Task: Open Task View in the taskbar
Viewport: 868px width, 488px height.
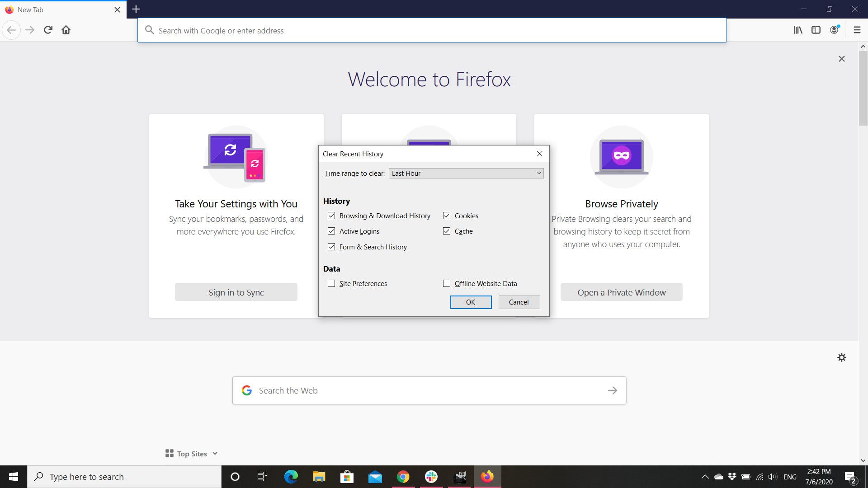Action: (x=262, y=477)
